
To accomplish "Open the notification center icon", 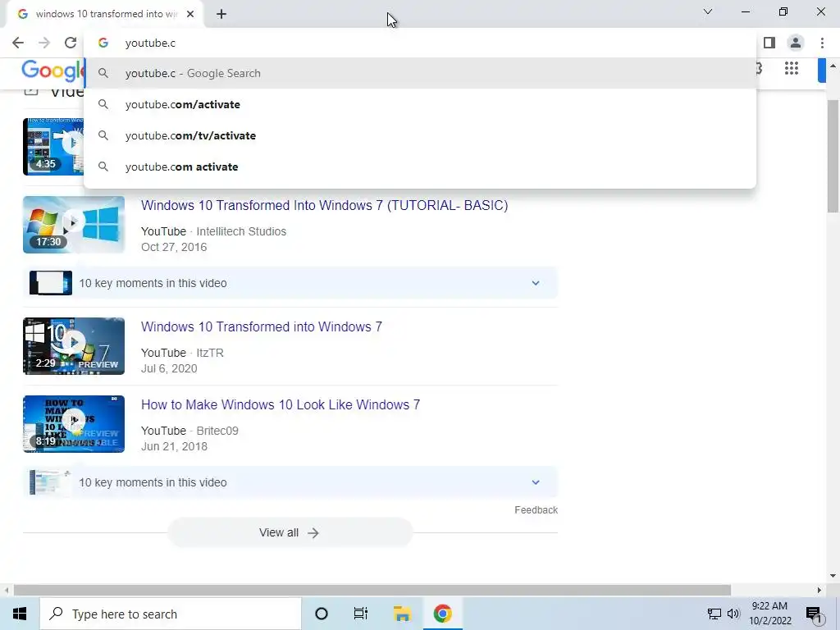I will click(x=814, y=614).
